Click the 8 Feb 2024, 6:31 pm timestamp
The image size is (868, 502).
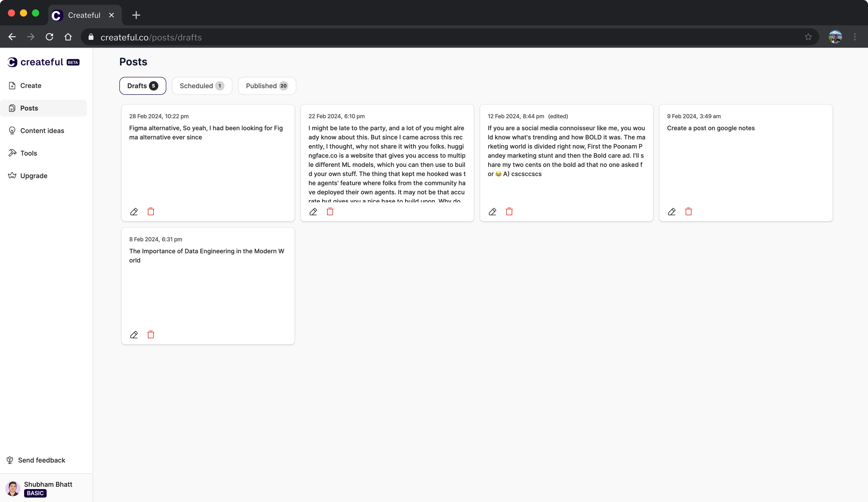coord(156,240)
